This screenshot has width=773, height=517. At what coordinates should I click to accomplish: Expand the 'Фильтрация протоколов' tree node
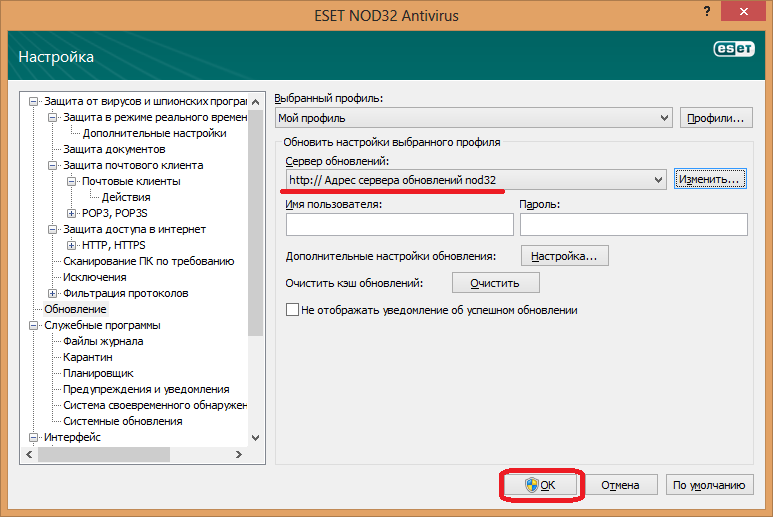52,293
